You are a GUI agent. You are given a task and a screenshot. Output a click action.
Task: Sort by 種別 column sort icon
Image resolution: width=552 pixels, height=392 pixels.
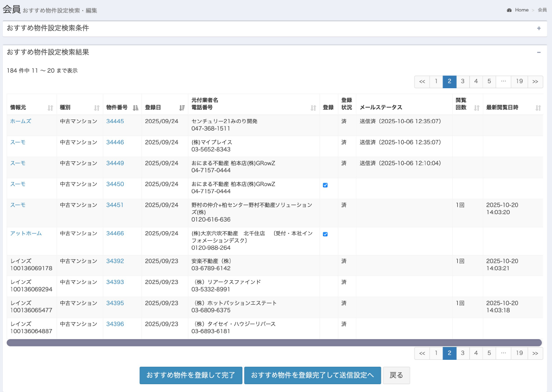coord(97,108)
